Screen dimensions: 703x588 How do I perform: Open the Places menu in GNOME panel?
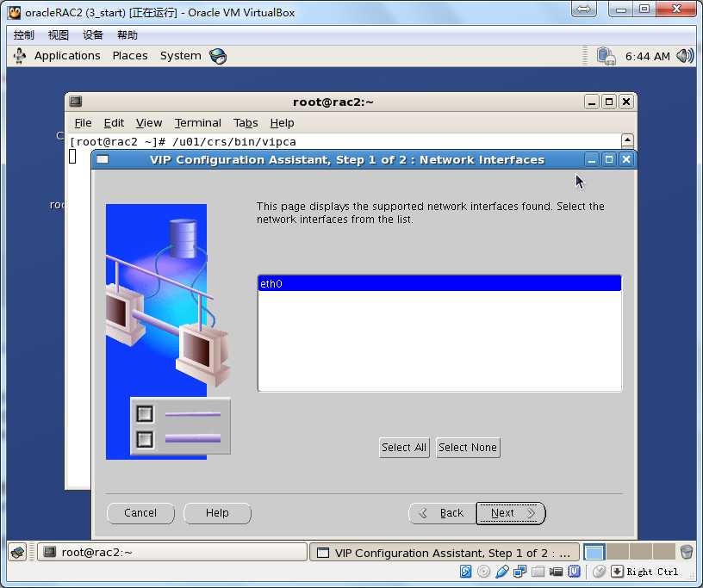pyautogui.click(x=130, y=56)
